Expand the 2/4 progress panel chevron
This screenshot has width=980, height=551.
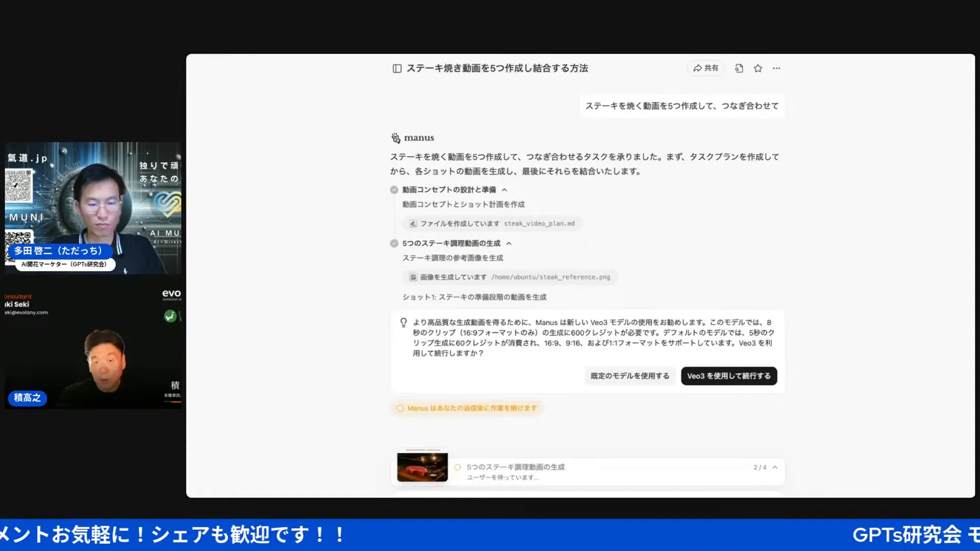click(775, 467)
